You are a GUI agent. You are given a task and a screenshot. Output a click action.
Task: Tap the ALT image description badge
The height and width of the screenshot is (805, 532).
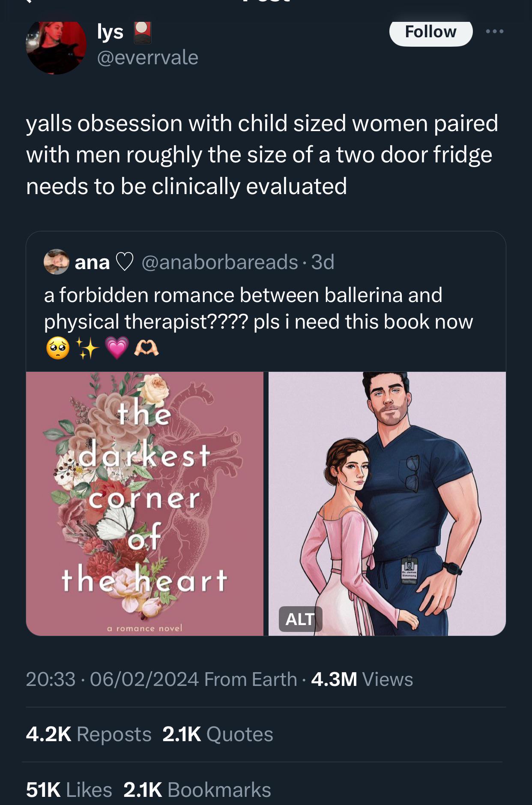[x=300, y=619]
